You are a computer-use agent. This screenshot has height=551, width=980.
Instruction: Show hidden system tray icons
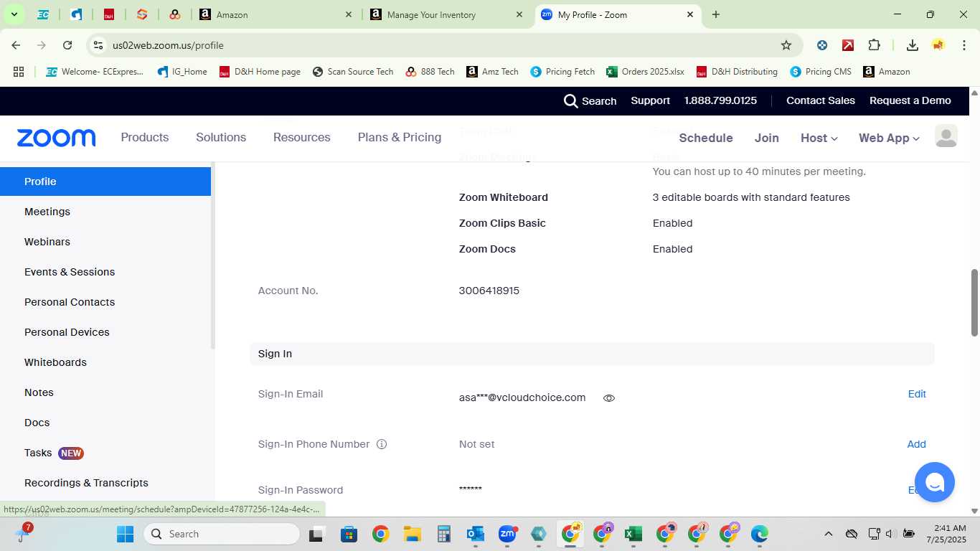(x=828, y=534)
